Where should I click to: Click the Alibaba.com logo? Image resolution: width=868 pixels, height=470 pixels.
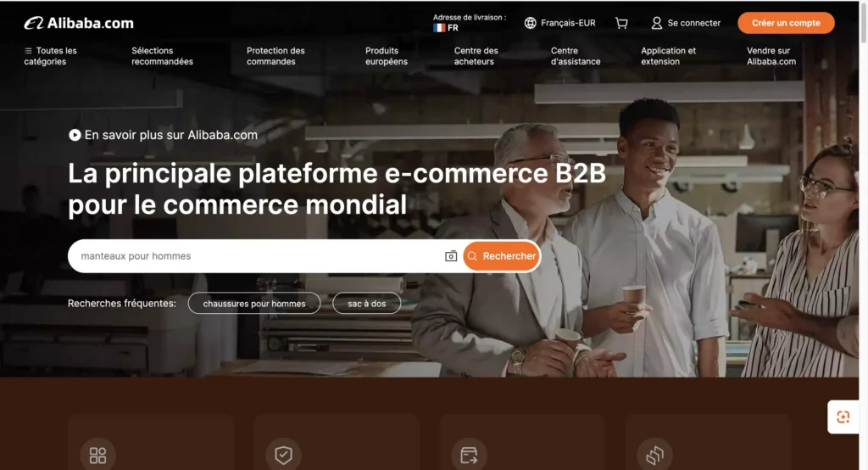click(x=79, y=23)
